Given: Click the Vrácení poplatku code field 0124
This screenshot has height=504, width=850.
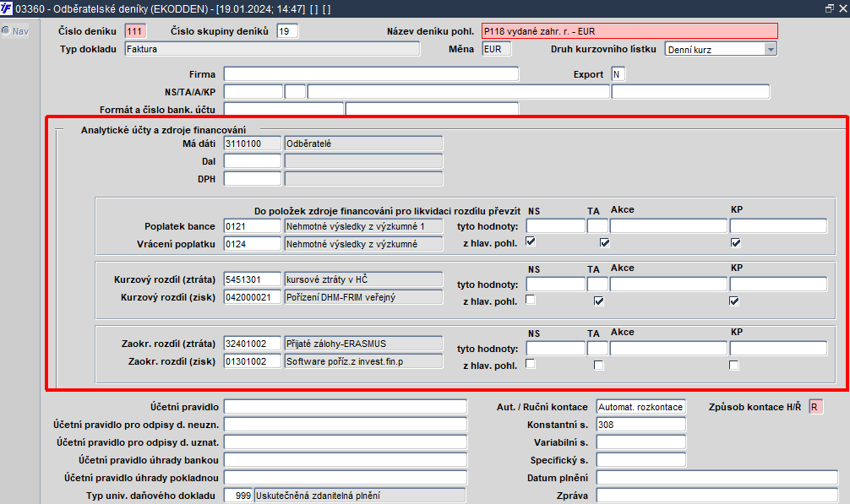Looking at the screenshot, I should [x=253, y=244].
